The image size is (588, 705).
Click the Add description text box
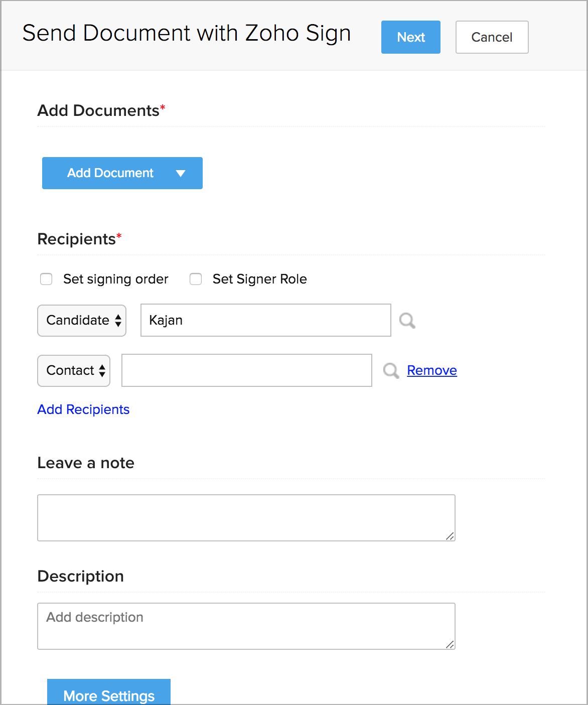(x=246, y=626)
